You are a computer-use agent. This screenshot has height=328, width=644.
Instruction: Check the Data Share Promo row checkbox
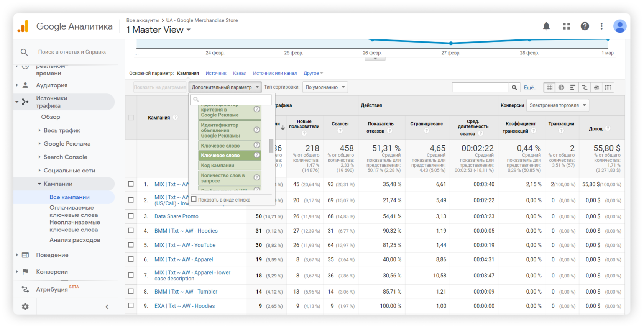131,216
